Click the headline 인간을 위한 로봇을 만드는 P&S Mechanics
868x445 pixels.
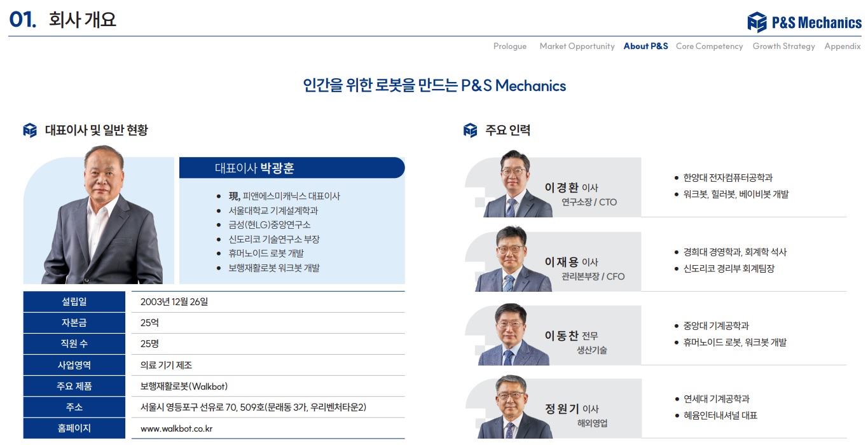434,85
